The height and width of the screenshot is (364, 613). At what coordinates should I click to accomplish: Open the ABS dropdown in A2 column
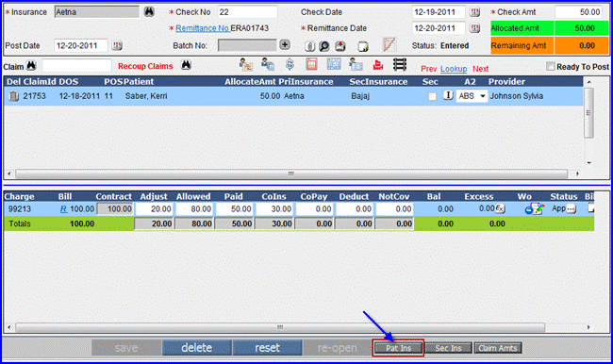tap(472, 96)
